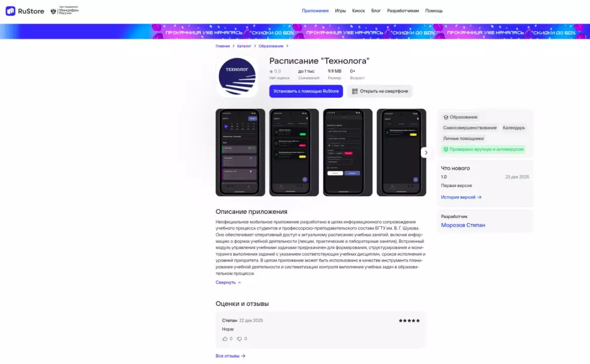Collapse the description with Свернуть
The image size is (590, 364).
pyautogui.click(x=228, y=282)
